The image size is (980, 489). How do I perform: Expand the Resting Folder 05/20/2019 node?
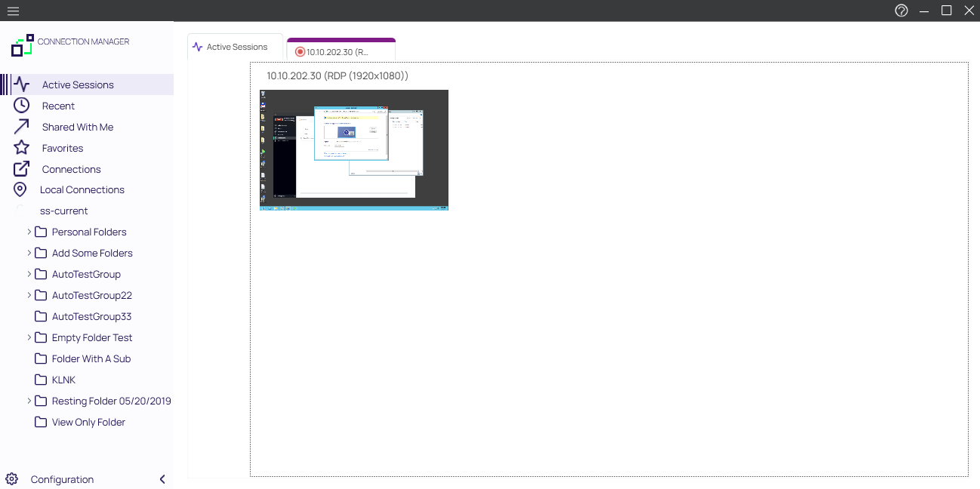29,401
